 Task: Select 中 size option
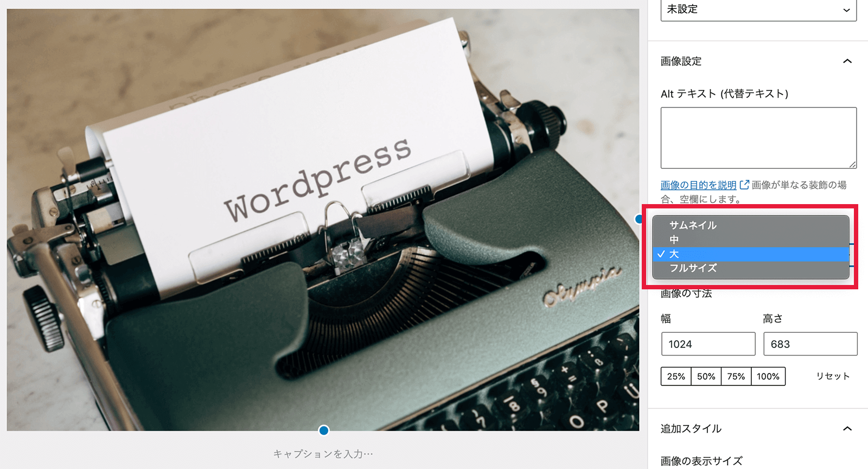pos(751,239)
